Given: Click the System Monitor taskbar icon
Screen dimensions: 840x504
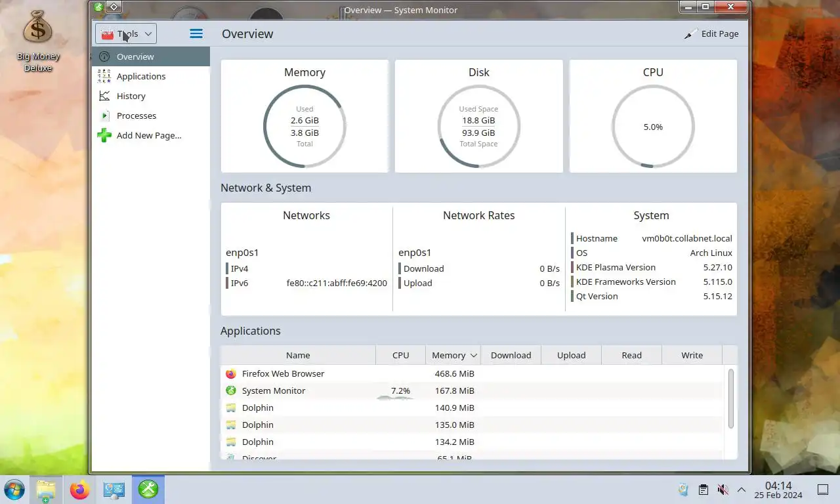Looking at the screenshot, I should point(148,490).
